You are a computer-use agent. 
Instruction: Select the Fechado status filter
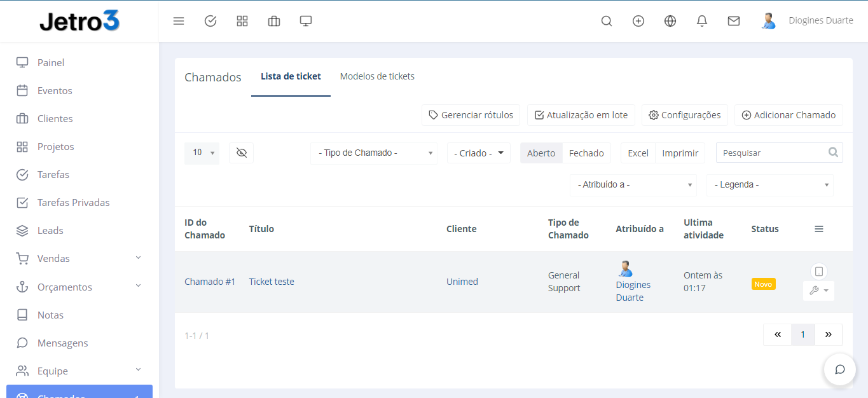tap(586, 153)
